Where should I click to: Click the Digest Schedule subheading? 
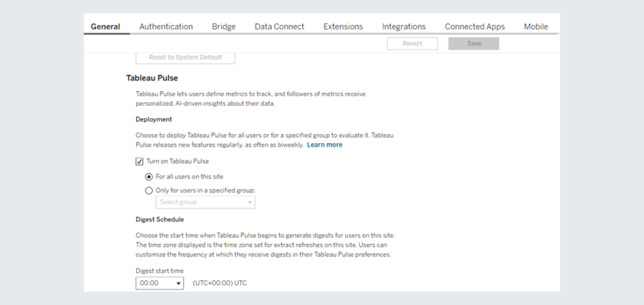point(160,219)
